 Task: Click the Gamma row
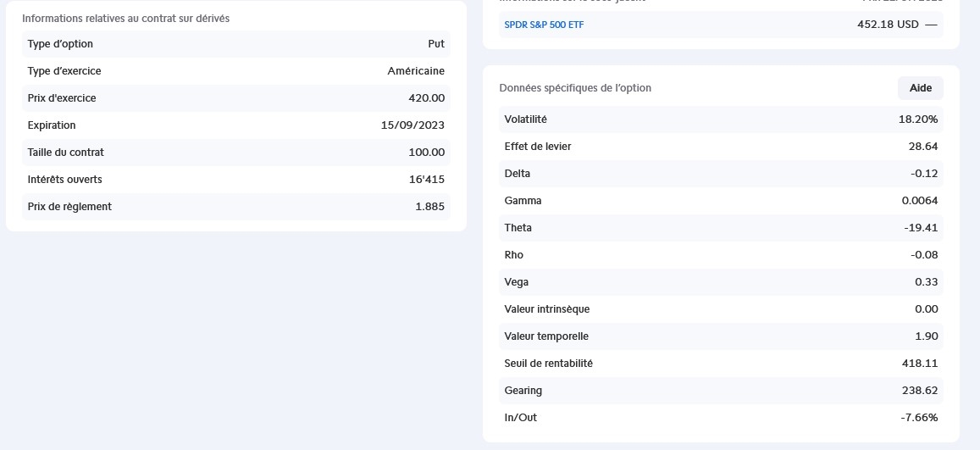(x=721, y=201)
